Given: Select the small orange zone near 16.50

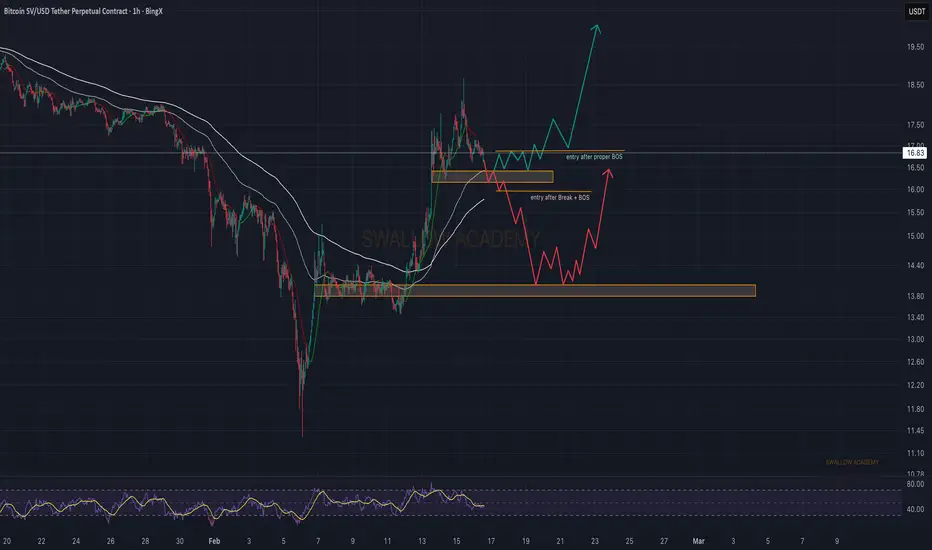Looking at the screenshot, I should coord(492,177).
